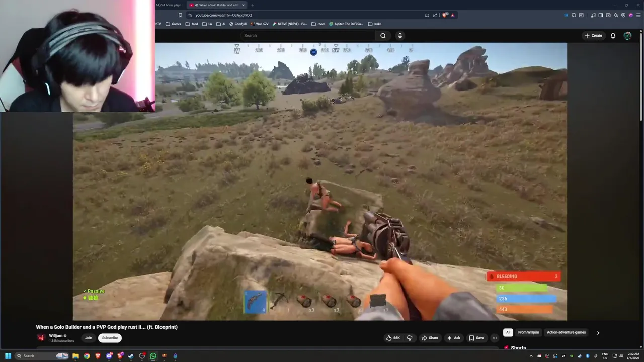Open the YouTube account avatar menu

627,36
